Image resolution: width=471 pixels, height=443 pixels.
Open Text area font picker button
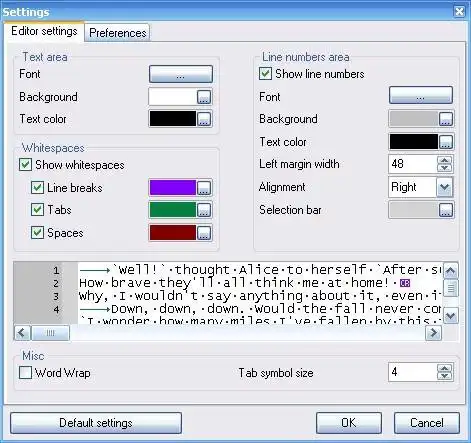181,74
